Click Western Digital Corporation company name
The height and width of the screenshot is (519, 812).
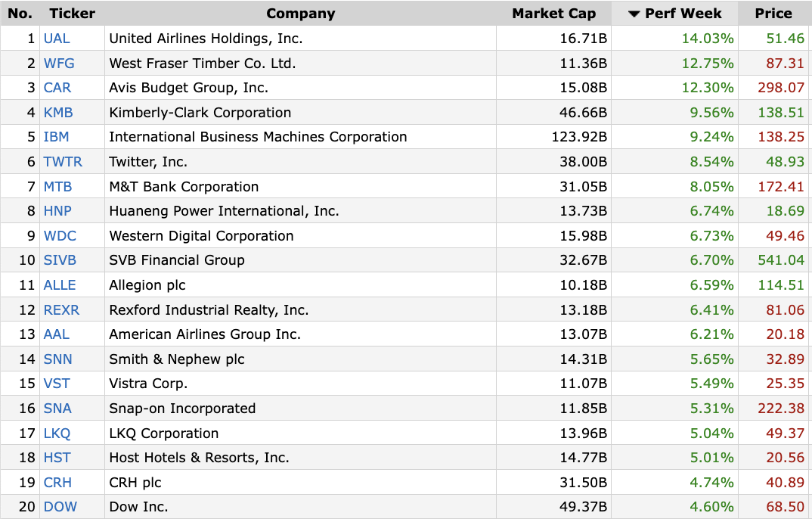click(201, 236)
